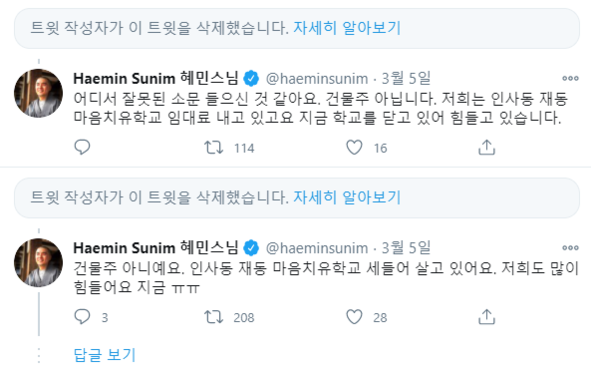Viewport: 591px width, 372px height.
Task: Retweet the tweet with 114 retweets
Action: [214, 147]
